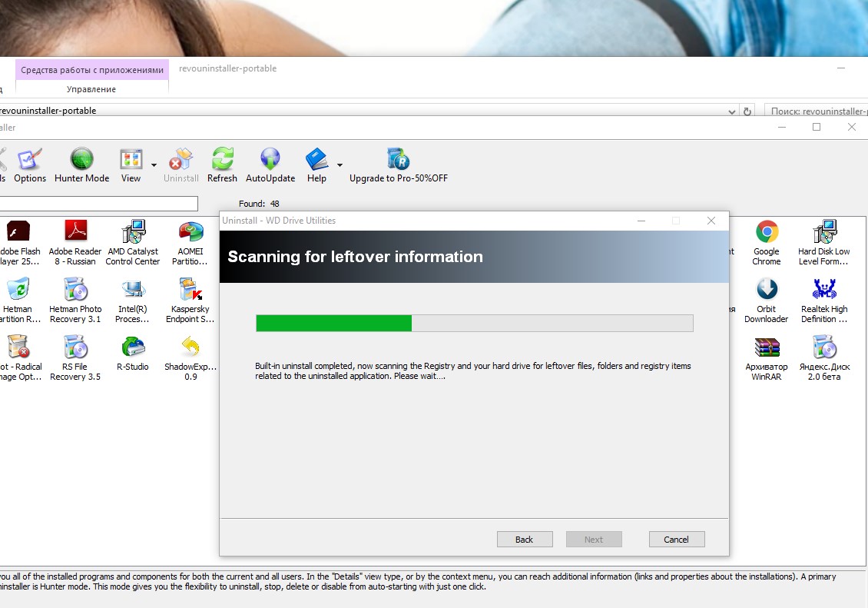Activate Hunter Mode

point(81,165)
